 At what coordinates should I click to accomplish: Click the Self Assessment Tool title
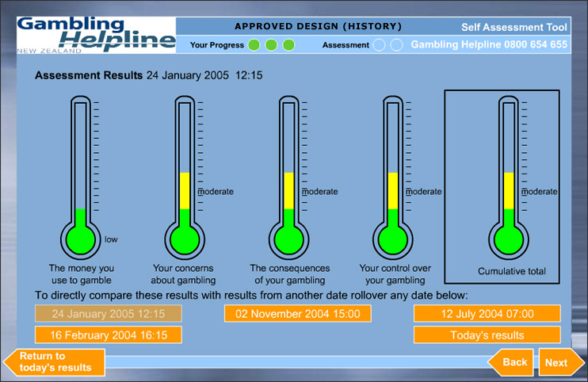click(514, 27)
